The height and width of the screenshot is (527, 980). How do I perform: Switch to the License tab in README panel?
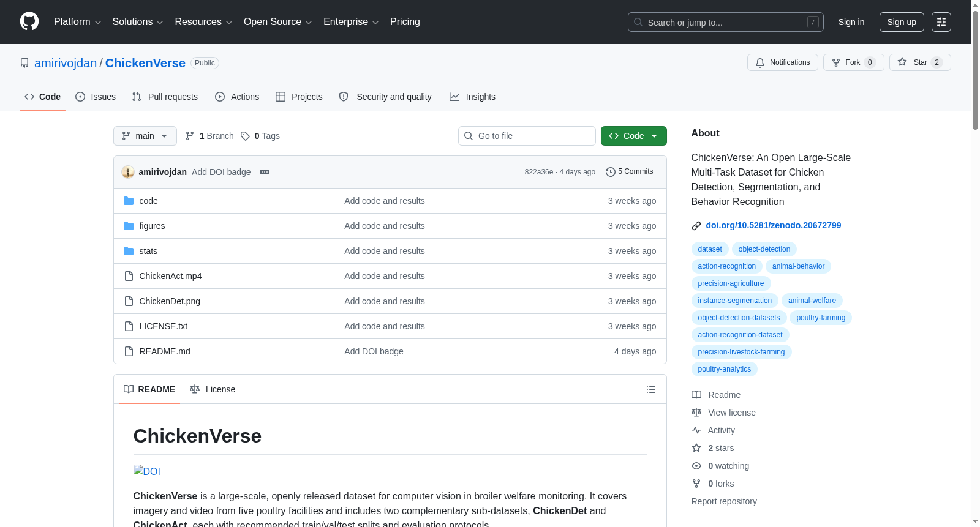(x=213, y=389)
